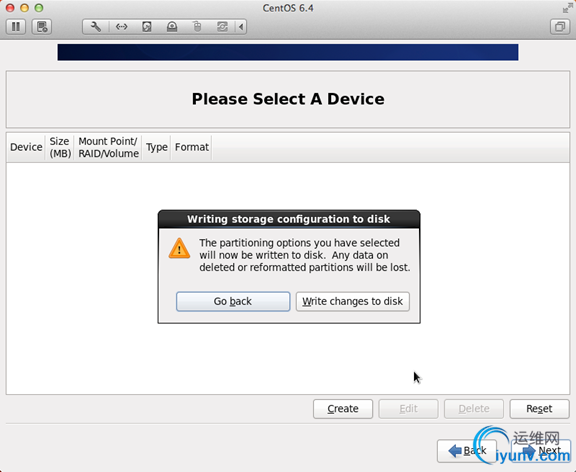This screenshot has width=576, height=472.
Task: Take a VM snapshot
Action: click(42, 27)
